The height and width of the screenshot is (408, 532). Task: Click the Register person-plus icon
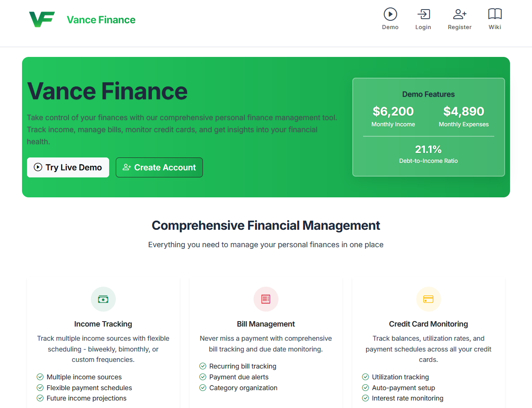click(x=459, y=14)
